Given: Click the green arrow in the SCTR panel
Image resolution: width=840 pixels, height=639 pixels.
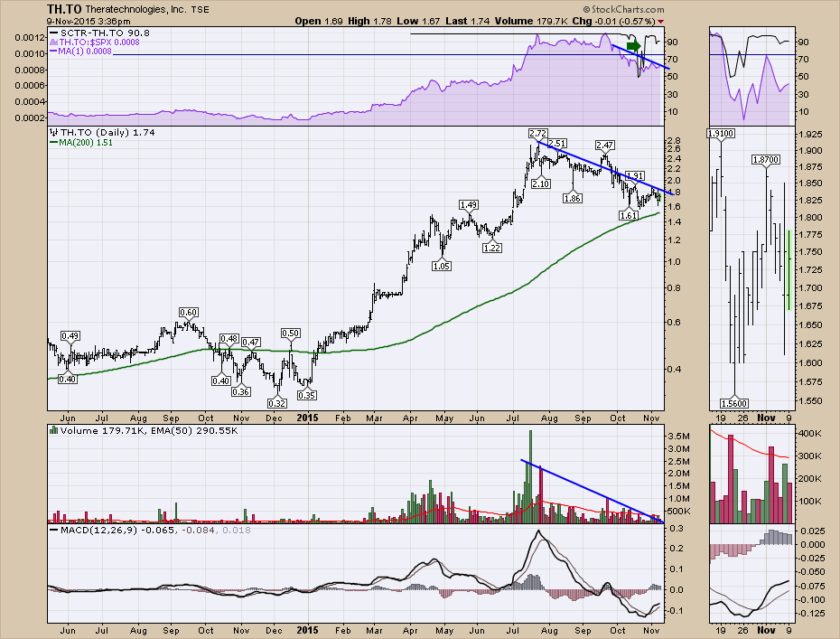Looking at the screenshot, I should pyautogui.click(x=633, y=45).
